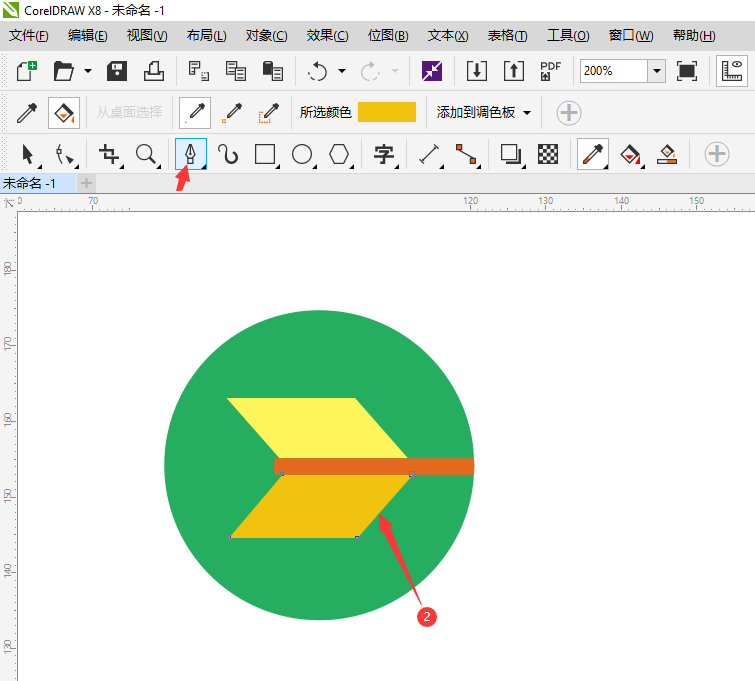Image resolution: width=755 pixels, height=681 pixels.
Task: Expand the Open folder dropdown arrow
Action: (x=88, y=72)
